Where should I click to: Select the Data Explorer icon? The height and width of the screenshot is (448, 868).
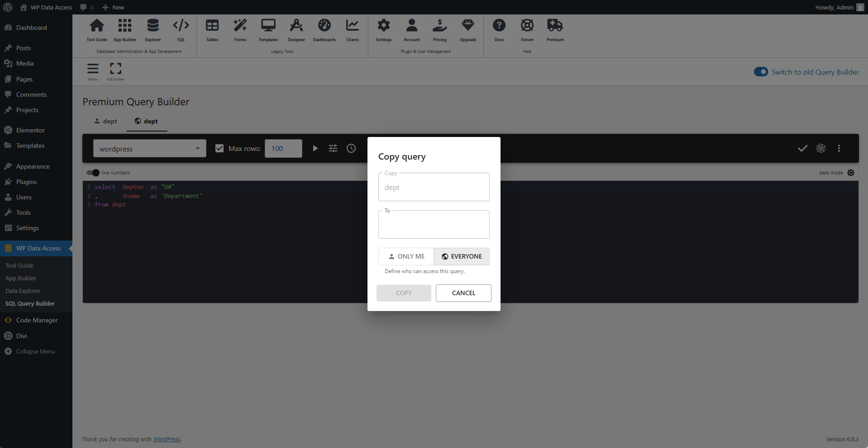pyautogui.click(x=153, y=30)
